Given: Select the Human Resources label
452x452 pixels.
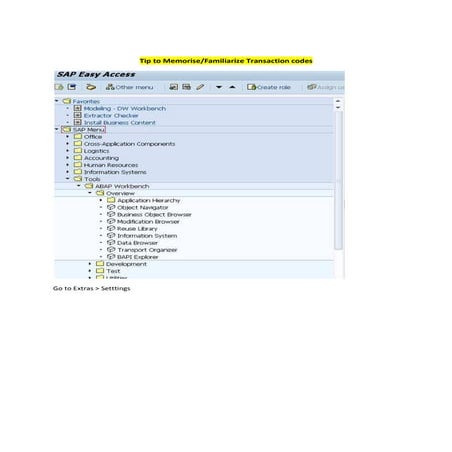Looking at the screenshot, I should pyautogui.click(x=111, y=165).
